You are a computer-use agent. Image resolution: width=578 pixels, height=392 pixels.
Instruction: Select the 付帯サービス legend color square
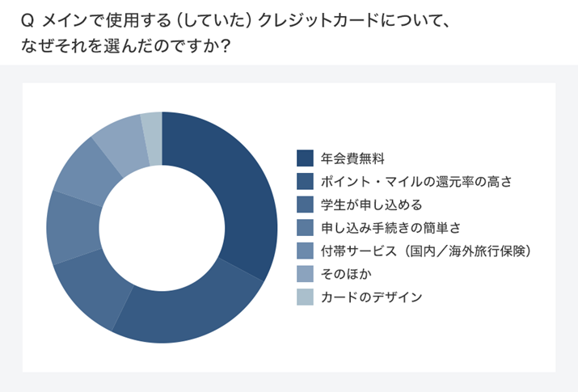pyautogui.click(x=305, y=251)
